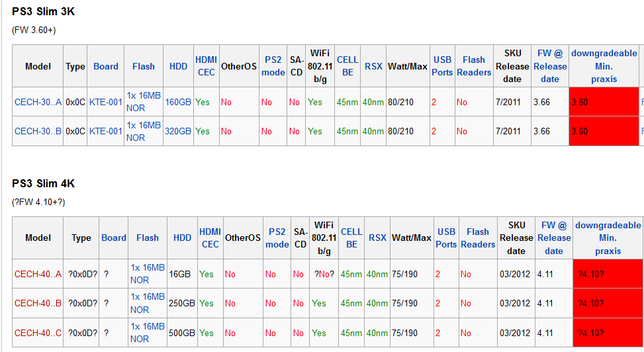Click red ?4.10? cell in CECH-40..A row
Image resolution: width=644 pixels, height=352 pixels.
click(608, 274)
